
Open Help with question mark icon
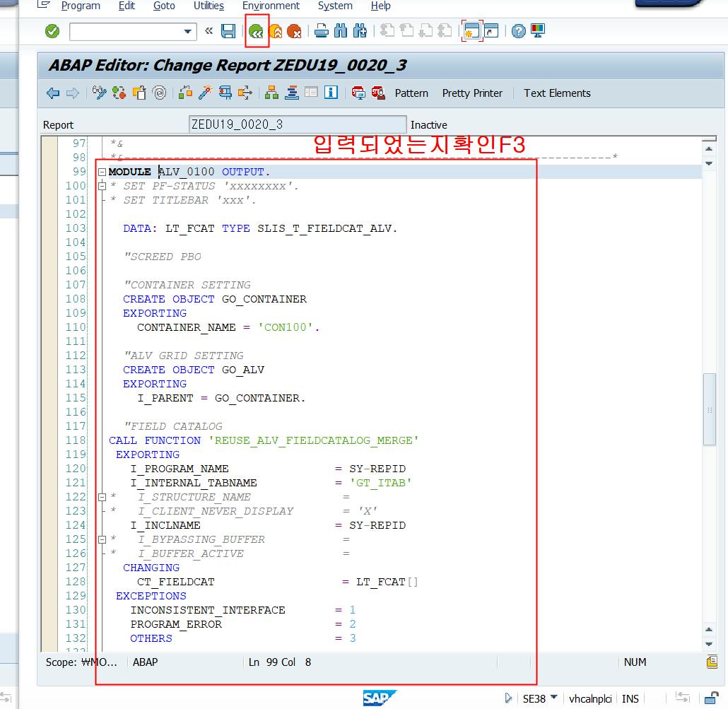tap(519, 31)
